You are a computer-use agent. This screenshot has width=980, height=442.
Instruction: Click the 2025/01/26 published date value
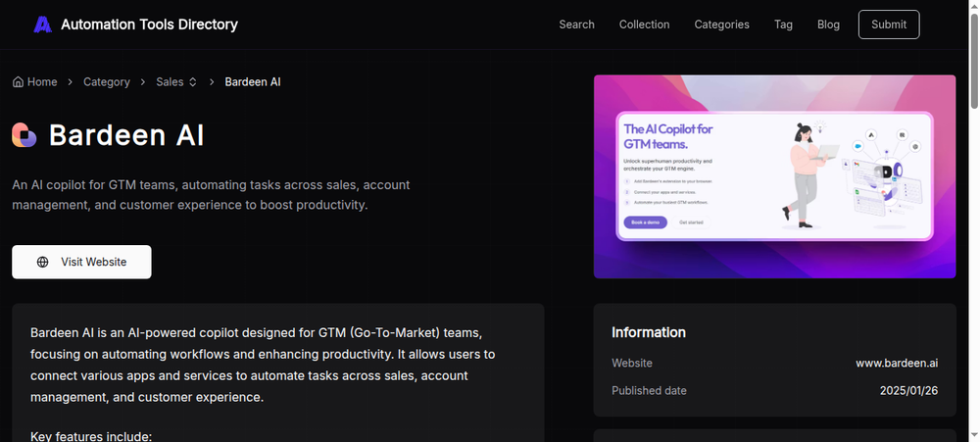coord(908,391)
